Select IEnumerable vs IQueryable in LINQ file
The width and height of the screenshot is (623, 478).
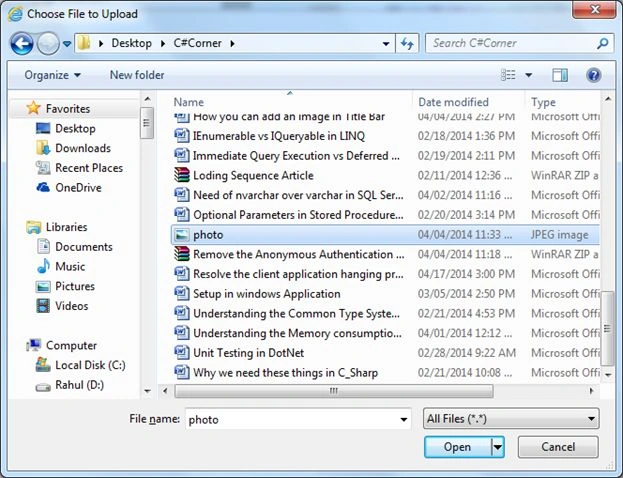279,136
